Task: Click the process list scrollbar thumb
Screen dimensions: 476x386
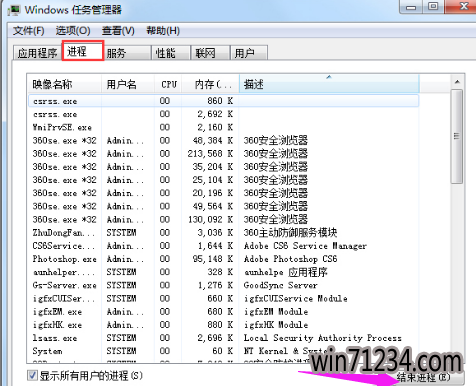Action: [x=457, y=136]
